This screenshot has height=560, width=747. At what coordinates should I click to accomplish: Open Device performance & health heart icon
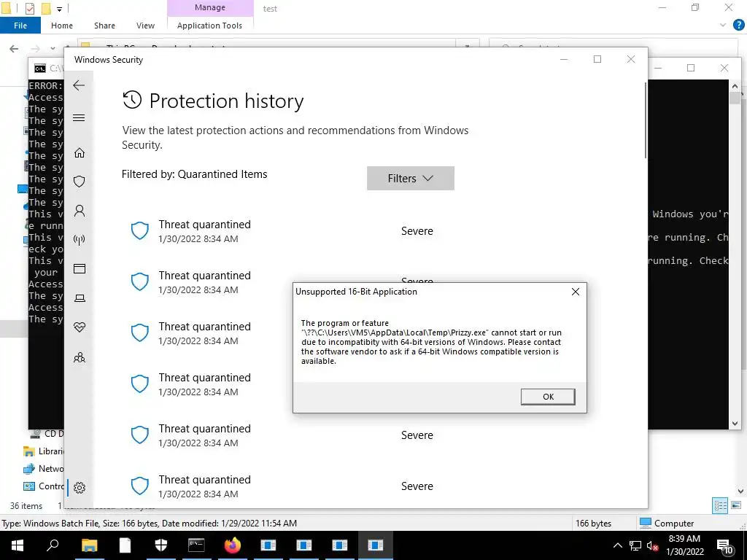tap(79, 327)
